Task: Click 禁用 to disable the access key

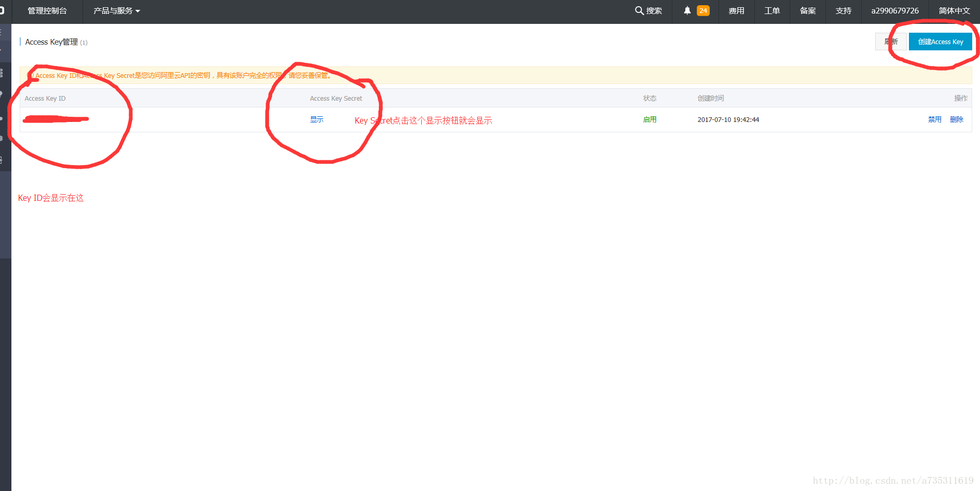Action: pyautogui.click(x=934, y=119)
